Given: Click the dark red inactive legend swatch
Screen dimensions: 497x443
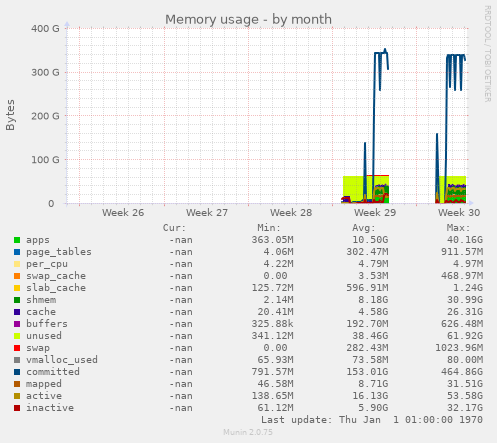Looking at the screenshot, I should (x=17, y=408).
